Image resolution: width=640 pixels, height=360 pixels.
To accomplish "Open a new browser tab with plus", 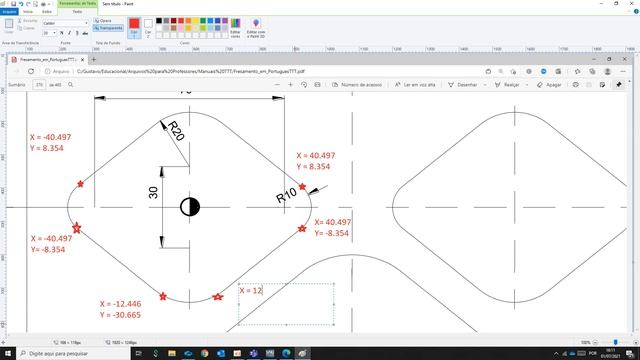I will click(x=93, y=60).
